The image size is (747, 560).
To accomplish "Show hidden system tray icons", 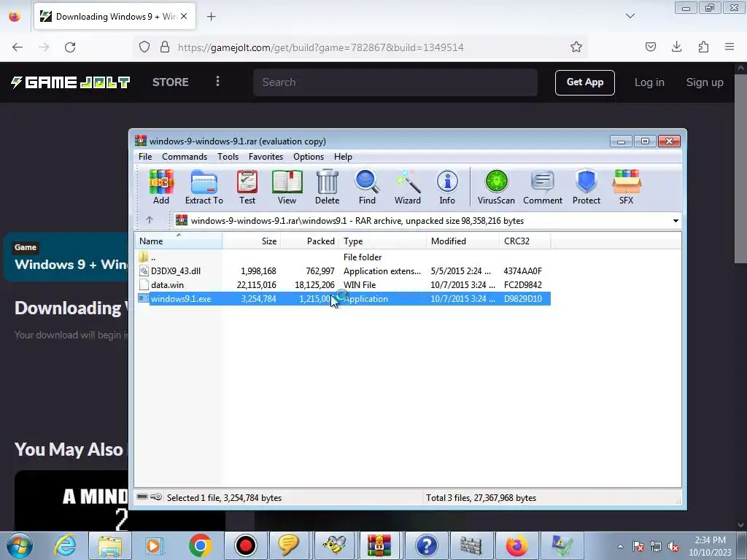I will click(620, 546).
